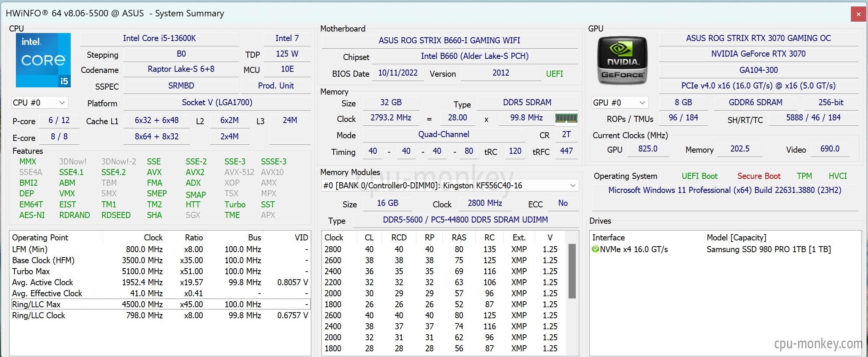Click the Prod. Unit field
Viewport: 868px width, 357px height.
pos(276,86)
